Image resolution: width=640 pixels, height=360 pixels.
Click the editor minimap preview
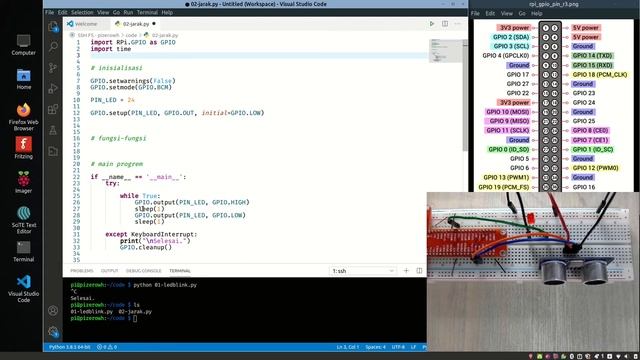[446, 51]
